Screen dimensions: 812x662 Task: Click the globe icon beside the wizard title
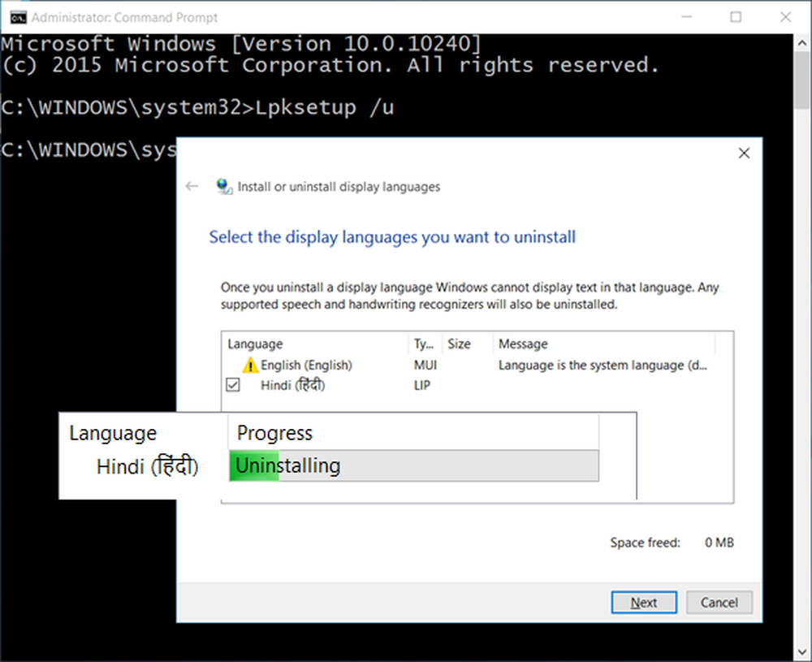(223, 186)
